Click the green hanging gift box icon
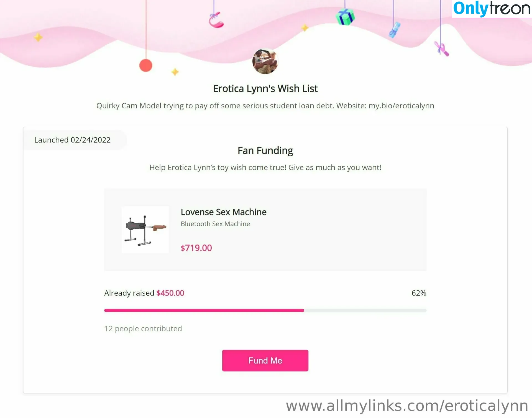Screen dimensions: 532x418 [345, 17]
